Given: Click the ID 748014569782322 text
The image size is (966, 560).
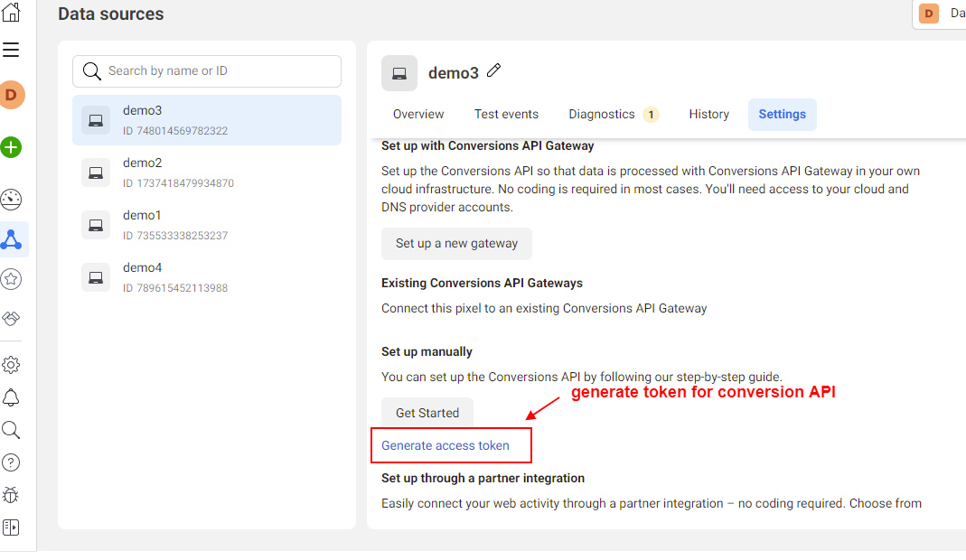Looking at the screenshot, I should coord(175,131).
